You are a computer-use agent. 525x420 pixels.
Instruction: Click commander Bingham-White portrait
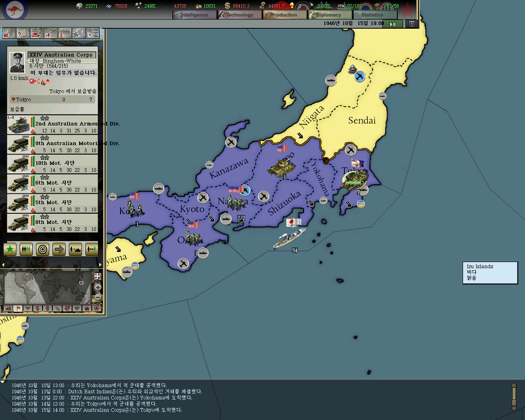[x=17, y=63]
